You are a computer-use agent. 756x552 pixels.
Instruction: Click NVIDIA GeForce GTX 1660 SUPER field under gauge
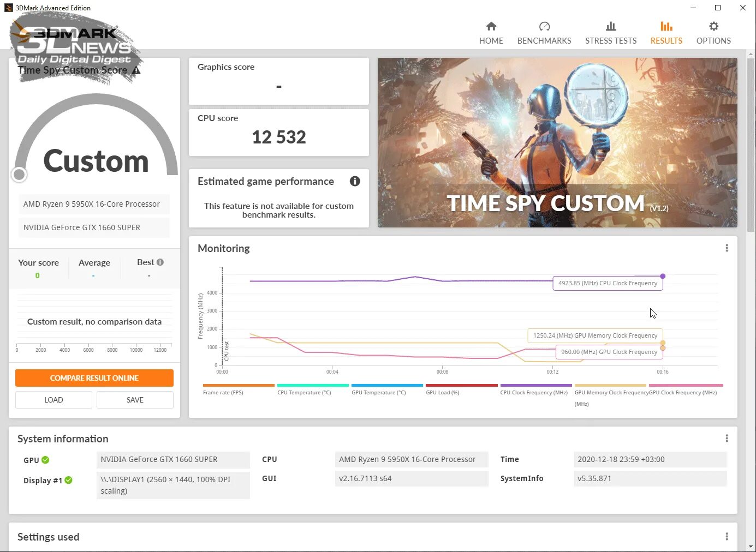point(94,227)
